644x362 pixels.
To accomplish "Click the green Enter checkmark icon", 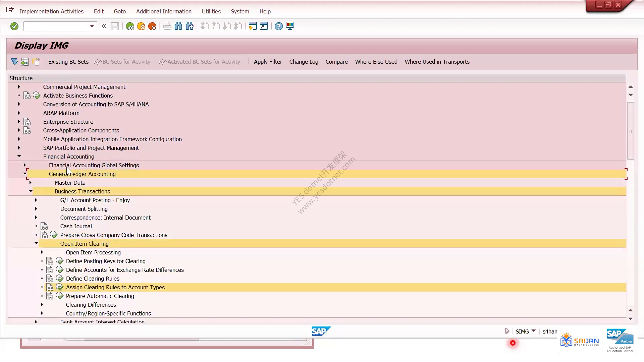I will pos(14,26).
